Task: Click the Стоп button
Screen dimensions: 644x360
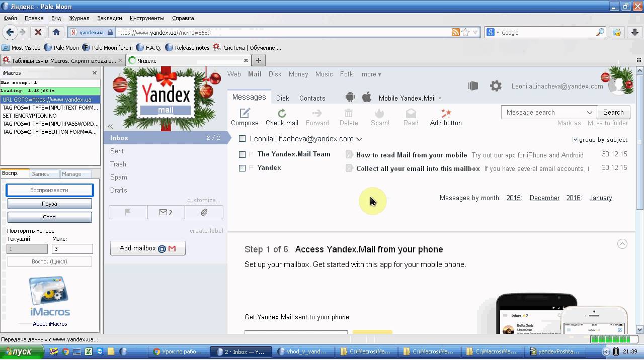Action: click(49, 217)
